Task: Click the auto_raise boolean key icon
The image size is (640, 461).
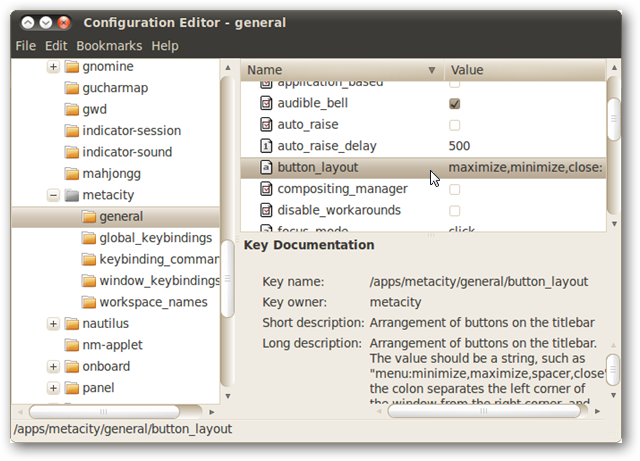Action: pyautogui.click(x=266, y=124)
